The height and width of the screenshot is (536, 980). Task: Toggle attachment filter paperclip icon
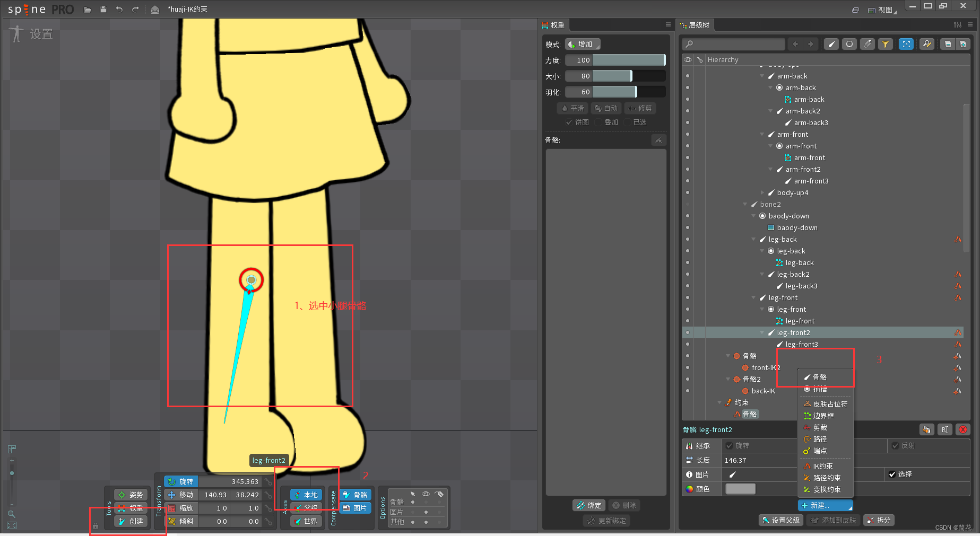point(868,44)
